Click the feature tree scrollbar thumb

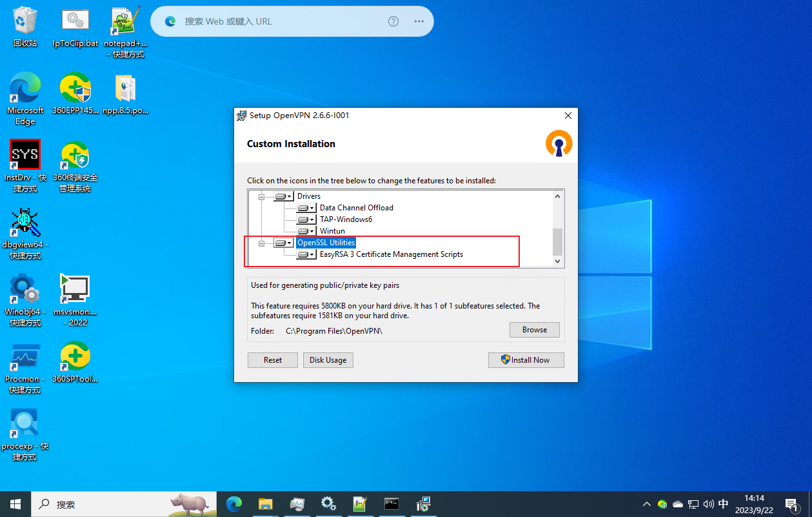coord(558,242)
